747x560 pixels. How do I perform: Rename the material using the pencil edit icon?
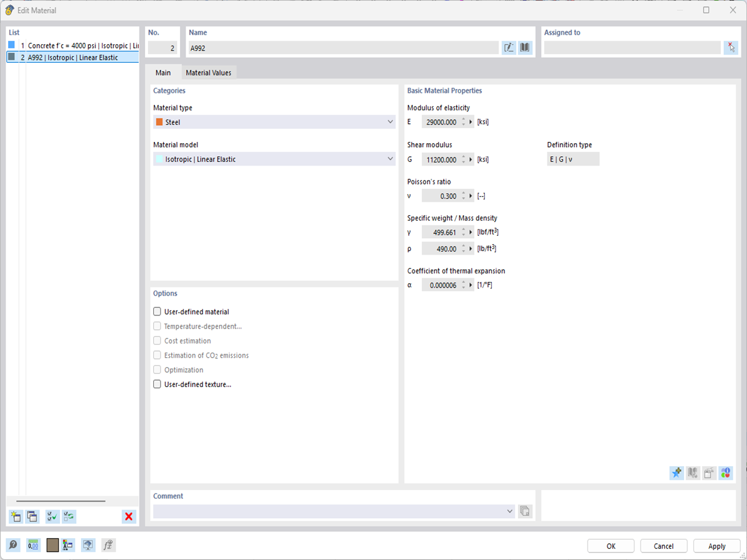click(509, 47)
